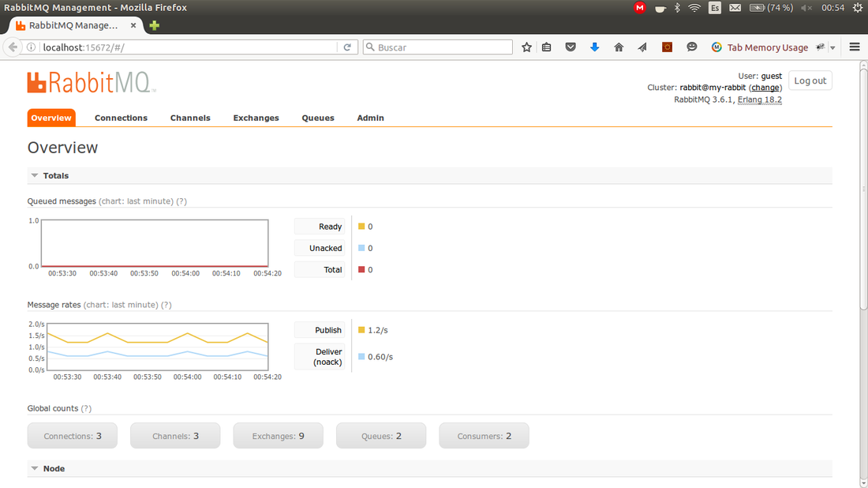Click the browser back arrow button
Image resolution: width=868 pixels, height=488 pixels.
[13, 47]
